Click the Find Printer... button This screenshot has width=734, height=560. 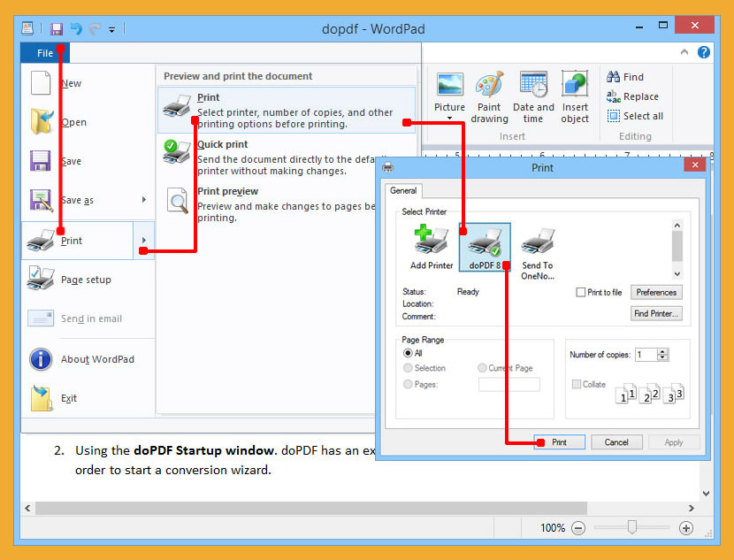pyautogui.click(x=656, y=314)
